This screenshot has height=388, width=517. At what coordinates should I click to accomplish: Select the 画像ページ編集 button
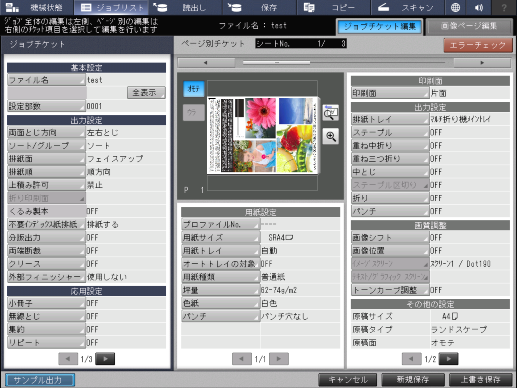pos(469,27)
